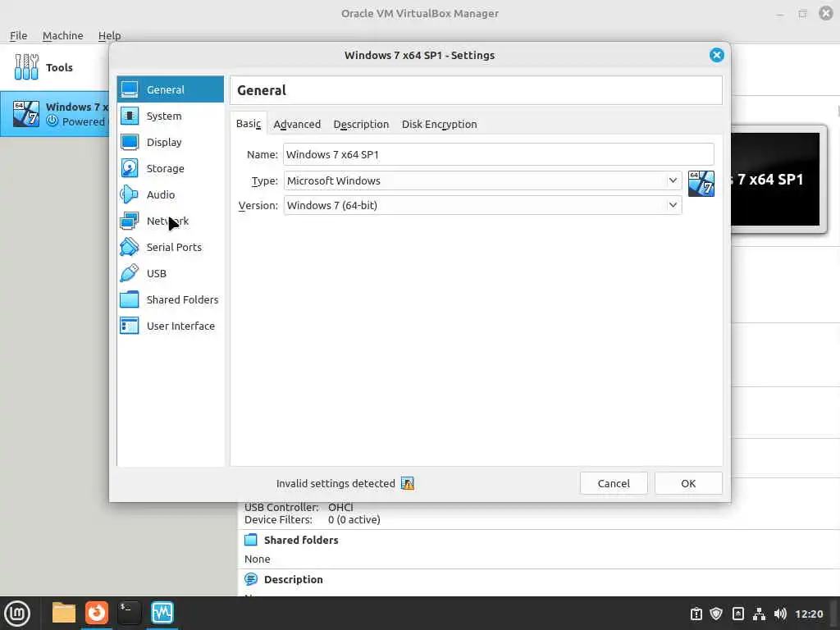Click the network tray icon
840x630 pixels.
[759, 614]
